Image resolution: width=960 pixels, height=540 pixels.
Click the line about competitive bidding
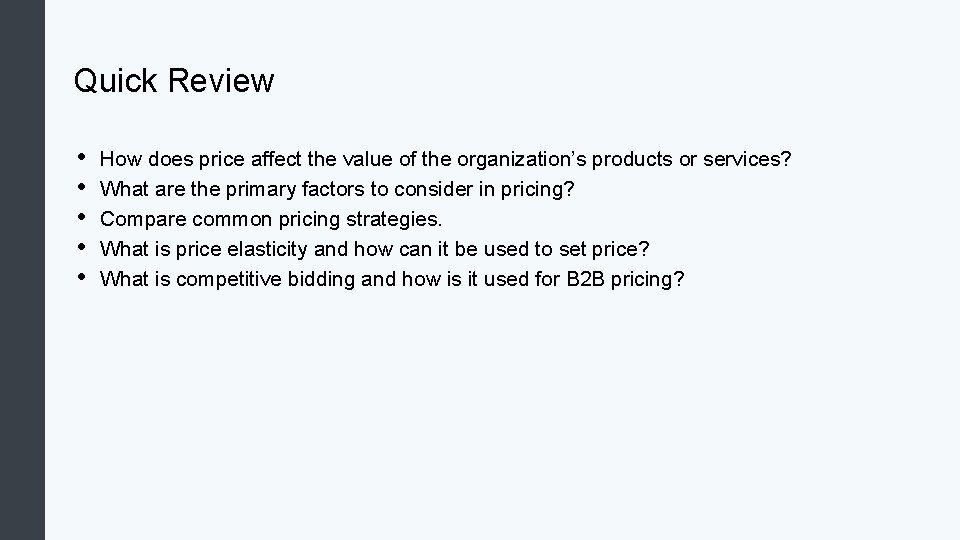pyautogui.click(x=392, y=279)
